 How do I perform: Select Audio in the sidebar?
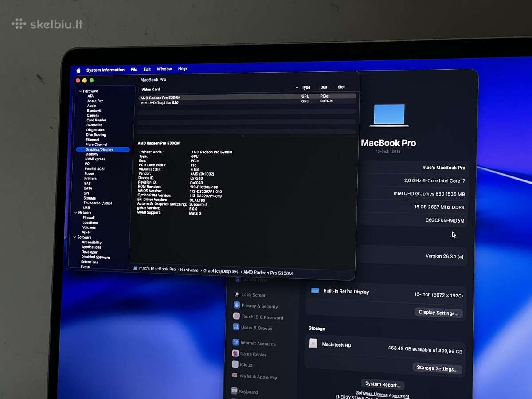tap(92, 106)
